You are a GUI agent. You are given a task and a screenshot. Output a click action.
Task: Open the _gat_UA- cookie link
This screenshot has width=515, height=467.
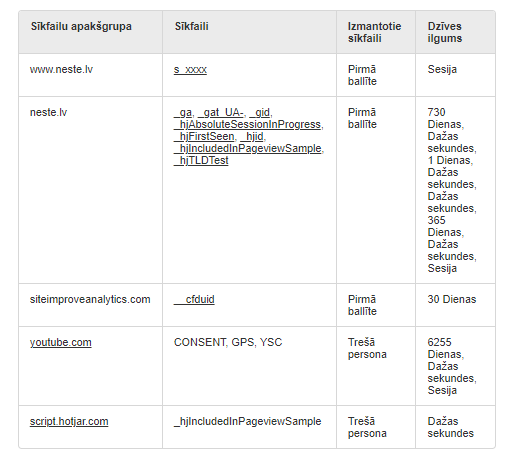coord(221,113)
